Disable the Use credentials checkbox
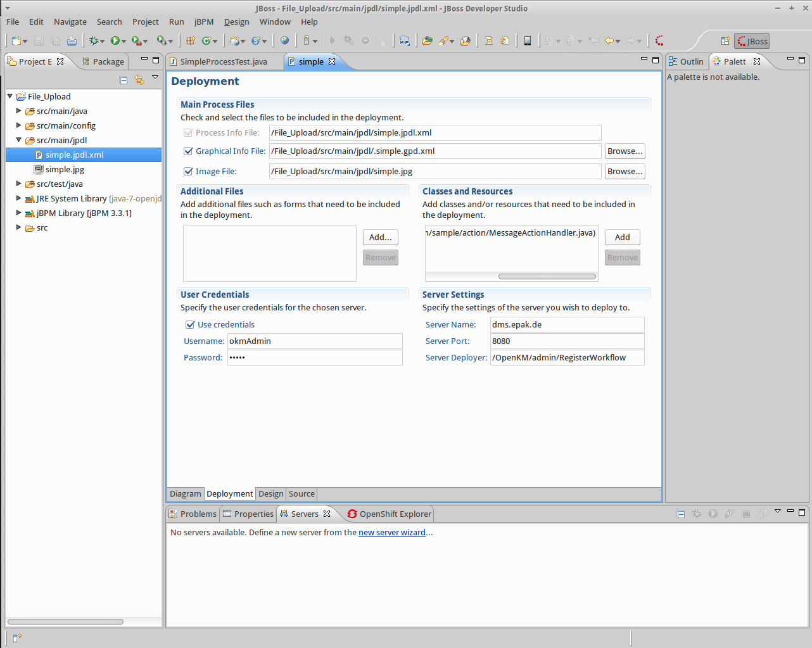 (190, 325)
